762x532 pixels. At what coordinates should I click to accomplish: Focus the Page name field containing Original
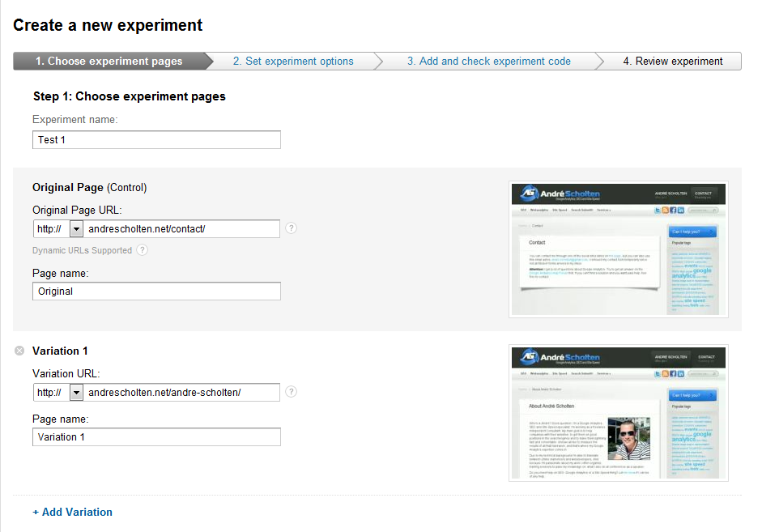tap(156, 292)
